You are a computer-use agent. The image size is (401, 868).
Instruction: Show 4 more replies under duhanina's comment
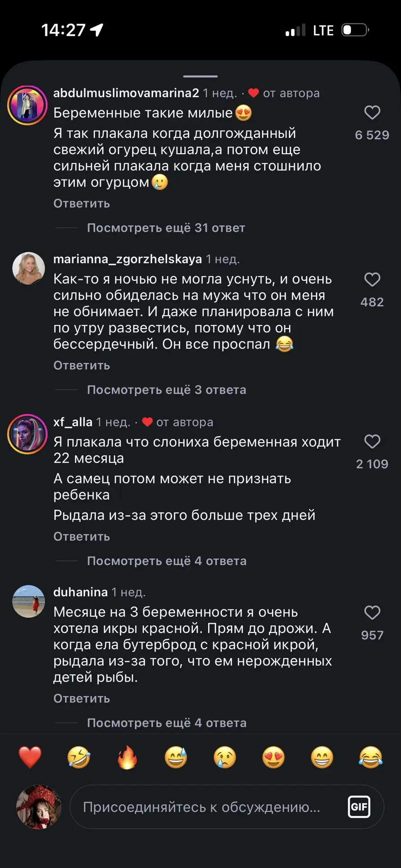167,723
